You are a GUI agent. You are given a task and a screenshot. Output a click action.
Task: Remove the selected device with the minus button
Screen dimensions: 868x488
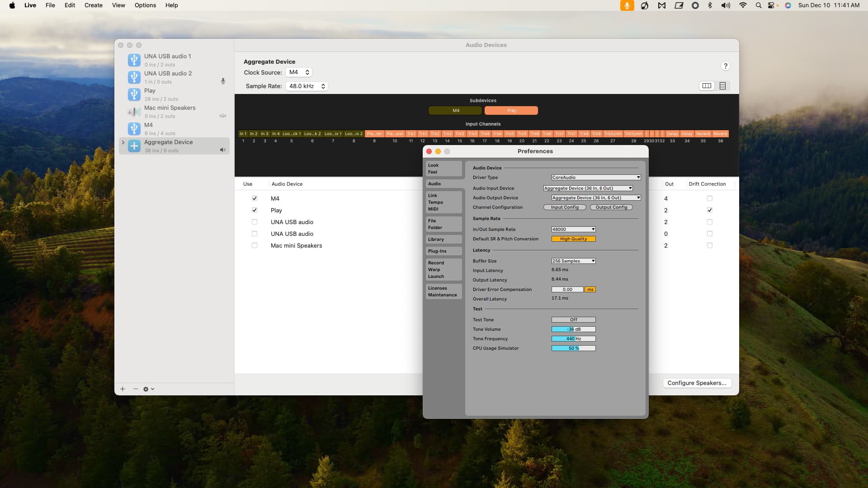pyautogui.click(x=136, y=389)
